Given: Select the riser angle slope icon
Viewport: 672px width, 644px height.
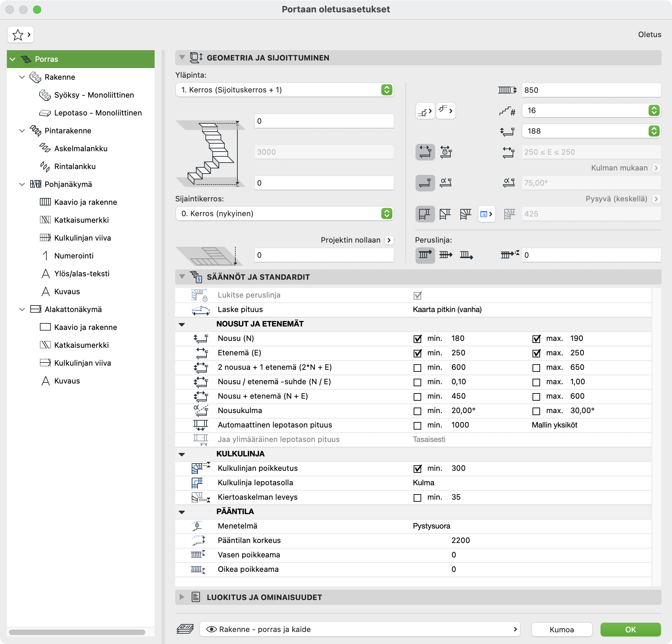Looking at the screenshot, I should click(x=446, y=183).
